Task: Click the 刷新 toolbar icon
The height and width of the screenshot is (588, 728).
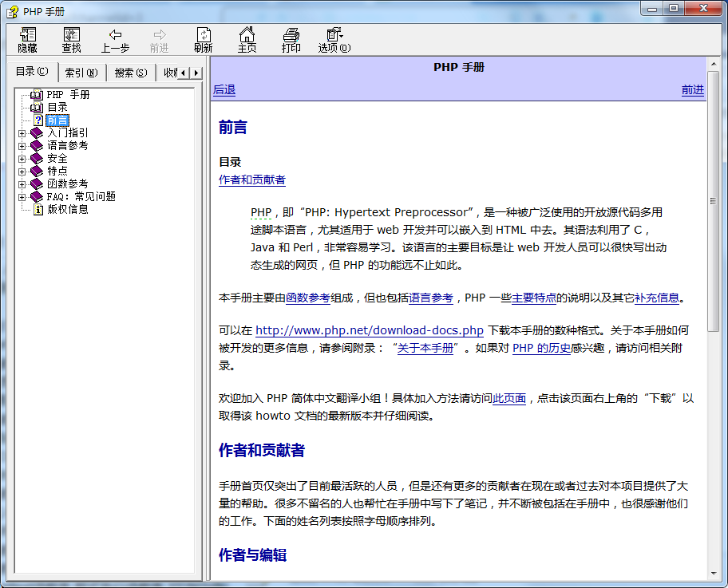Action: pyautogui.click(x=204, y=39)
